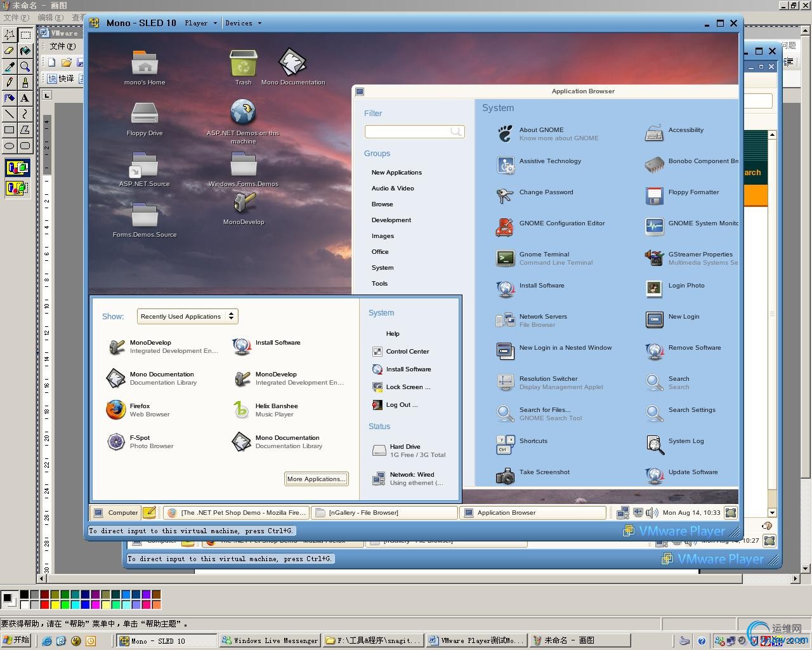Screen dimensions: 812x650
Task: Select the magnifier tool in Paint
Action: (x=25, y=67)
